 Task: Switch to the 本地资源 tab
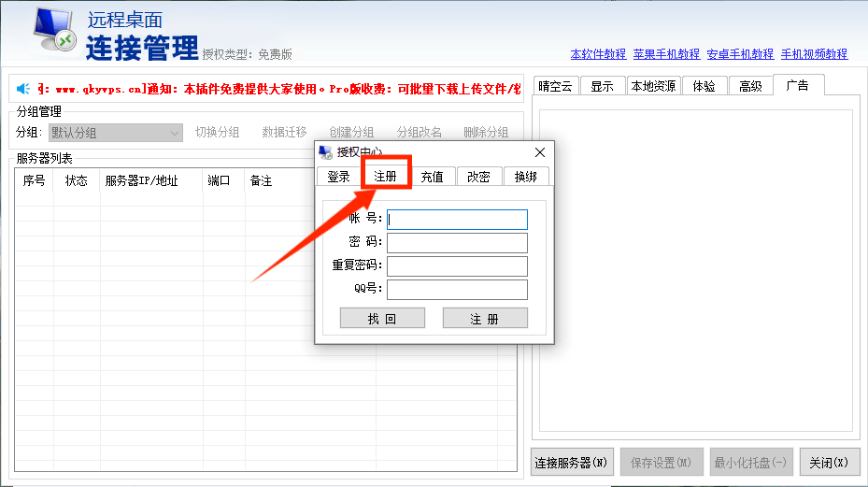(653, 86)
